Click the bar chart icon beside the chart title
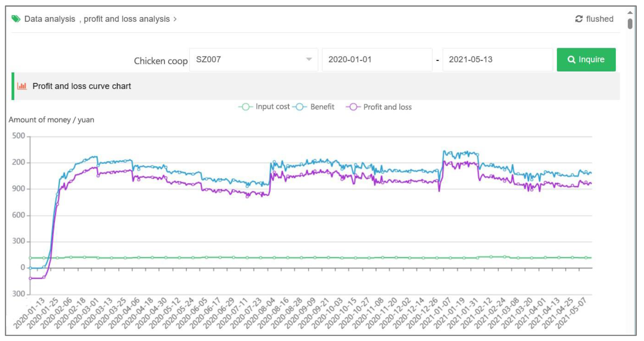 pyautogui.click(x=22, y=86)
